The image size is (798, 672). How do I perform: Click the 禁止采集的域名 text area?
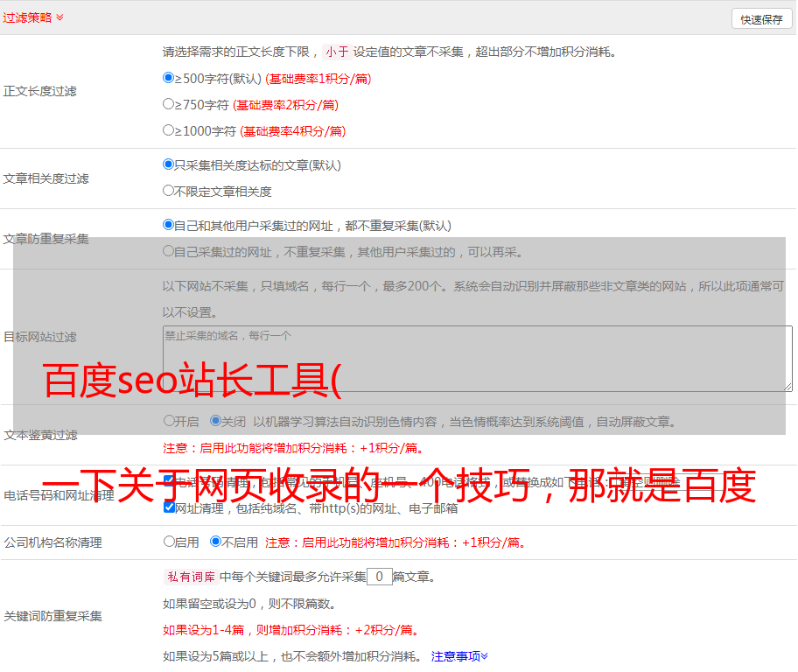pyautogui.click(x=477, y=359)
